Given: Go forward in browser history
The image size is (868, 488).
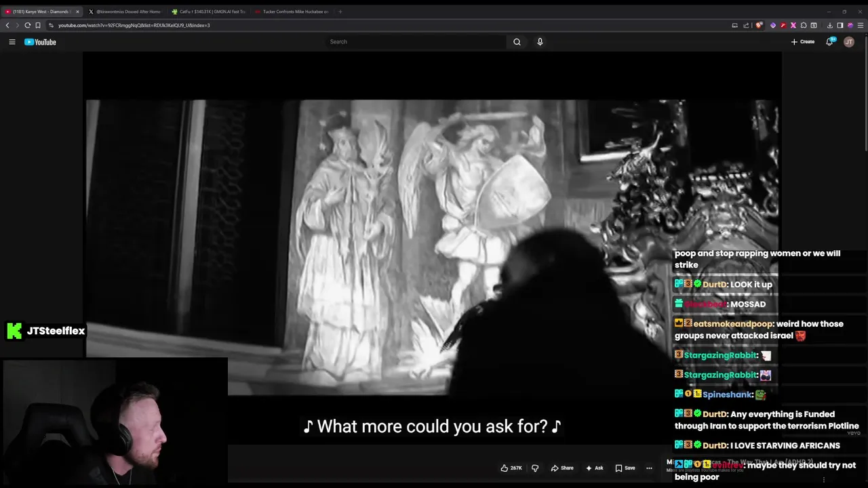Looking at the screenshot, I should (x=17, y=25).
